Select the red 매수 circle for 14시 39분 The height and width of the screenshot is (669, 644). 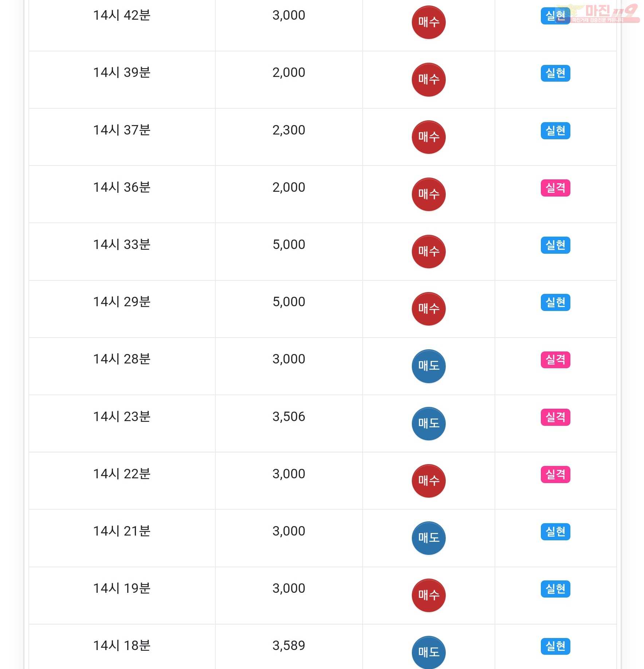click(429, 79)
